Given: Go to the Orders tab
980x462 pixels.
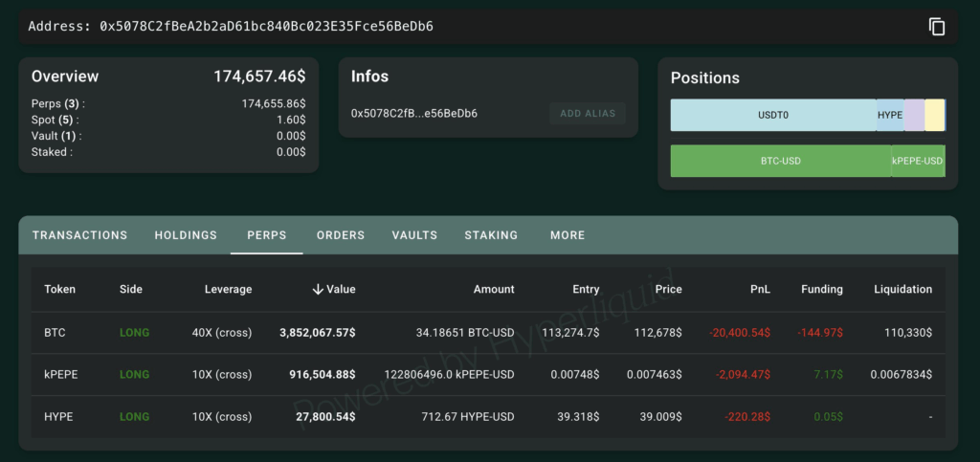Looking at the screenshot, I should [341, 235].
